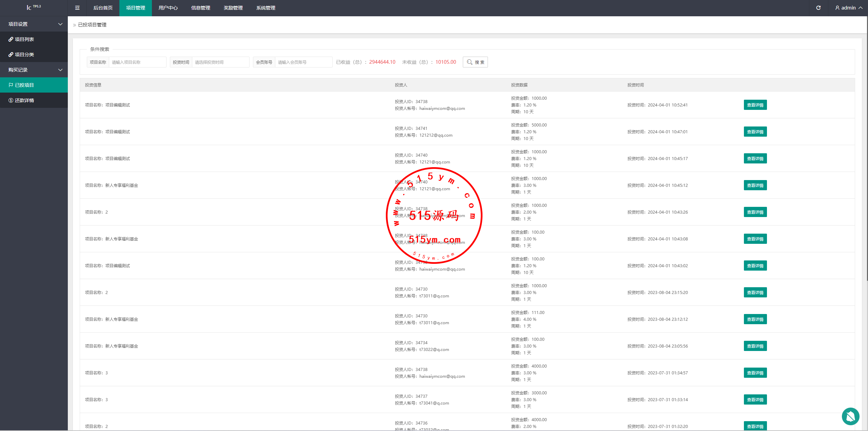Screen dimensions: 868x431
Task: Click the refresh icon in top bar
Action: click(x=818, y=8)
